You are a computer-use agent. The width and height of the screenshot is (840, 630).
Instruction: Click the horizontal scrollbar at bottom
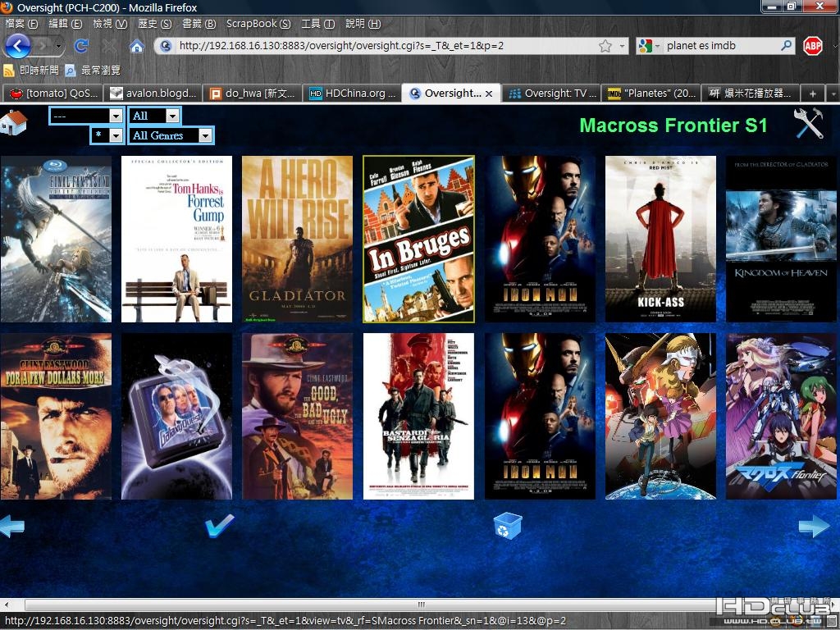pos(420,605)
